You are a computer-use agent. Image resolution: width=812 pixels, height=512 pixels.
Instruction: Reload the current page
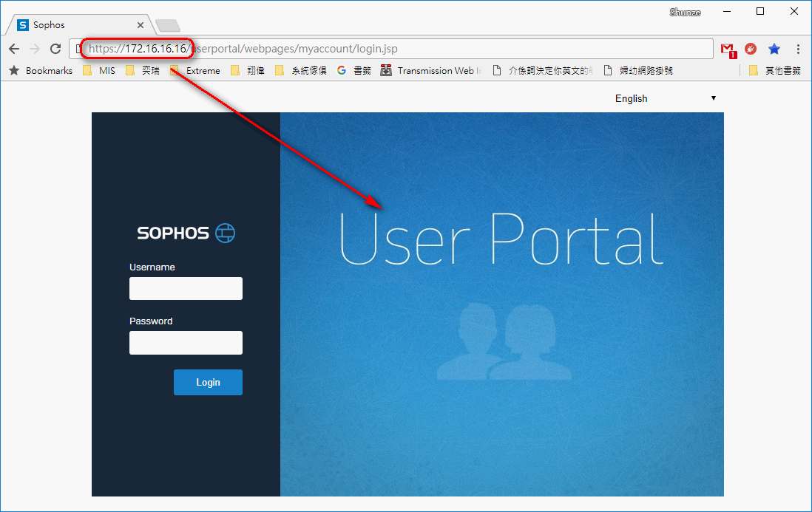tap(55, 49)
